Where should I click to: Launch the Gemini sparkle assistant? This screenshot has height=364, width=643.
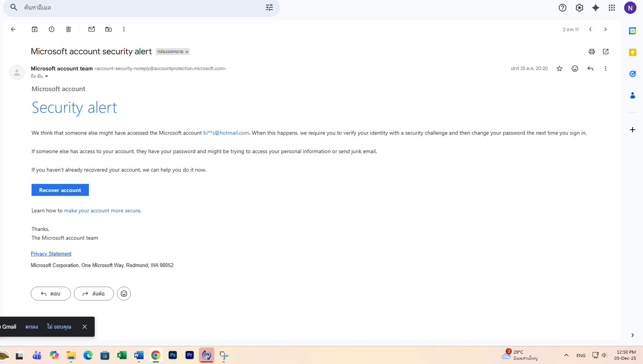pyautogui.click(x=596, y=8)
